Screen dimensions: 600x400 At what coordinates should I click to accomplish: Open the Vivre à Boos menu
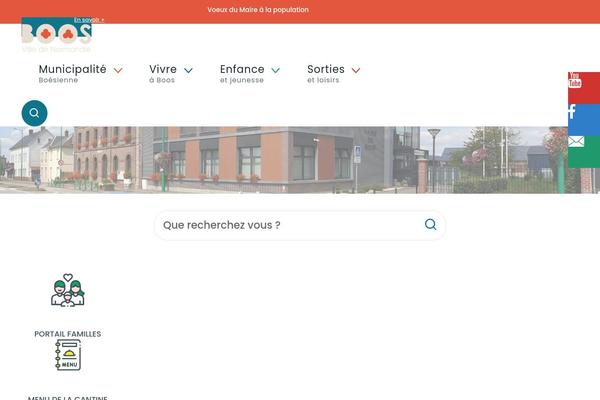pyautogui.click(x=163, y=73)
